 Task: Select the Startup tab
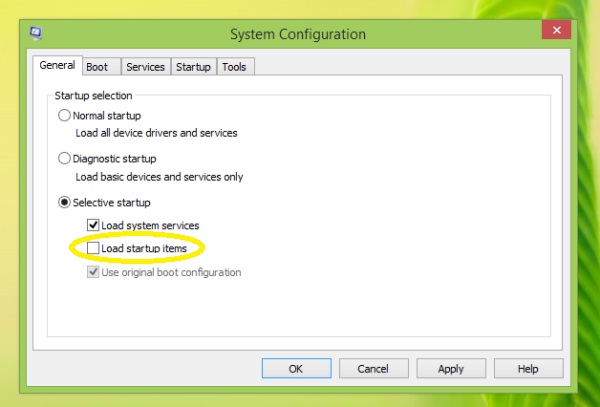(x=193, y=67)
